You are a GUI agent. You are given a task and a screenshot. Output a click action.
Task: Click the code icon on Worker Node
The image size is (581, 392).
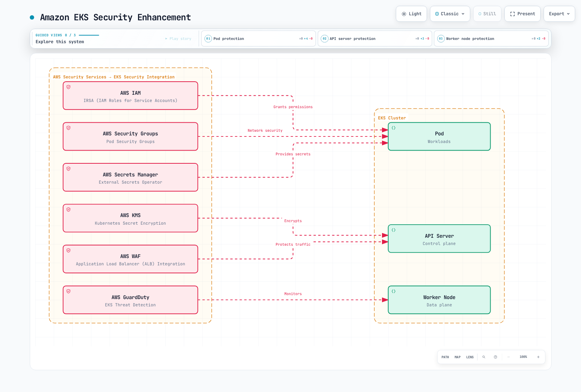(x=394, y=291)
